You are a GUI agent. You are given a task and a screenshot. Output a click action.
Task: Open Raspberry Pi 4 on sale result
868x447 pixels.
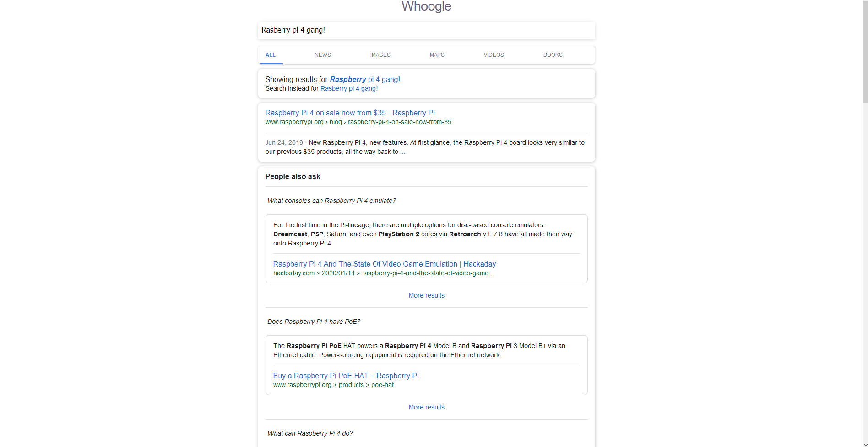[350, 113]
